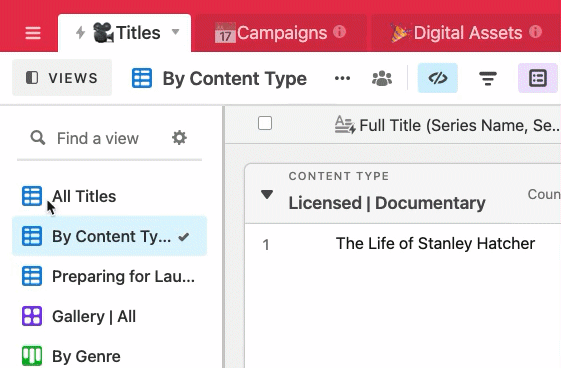Open view settings gear icon

coord(179,138)
